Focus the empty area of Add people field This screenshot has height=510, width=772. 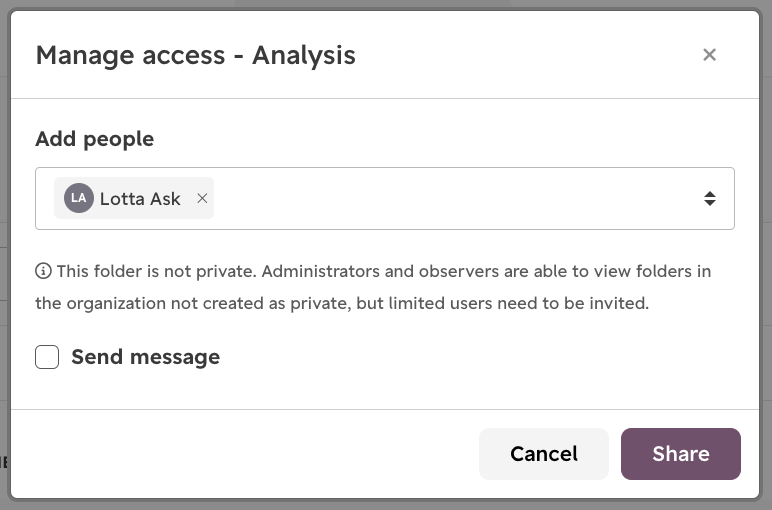[x=453, y=198]
